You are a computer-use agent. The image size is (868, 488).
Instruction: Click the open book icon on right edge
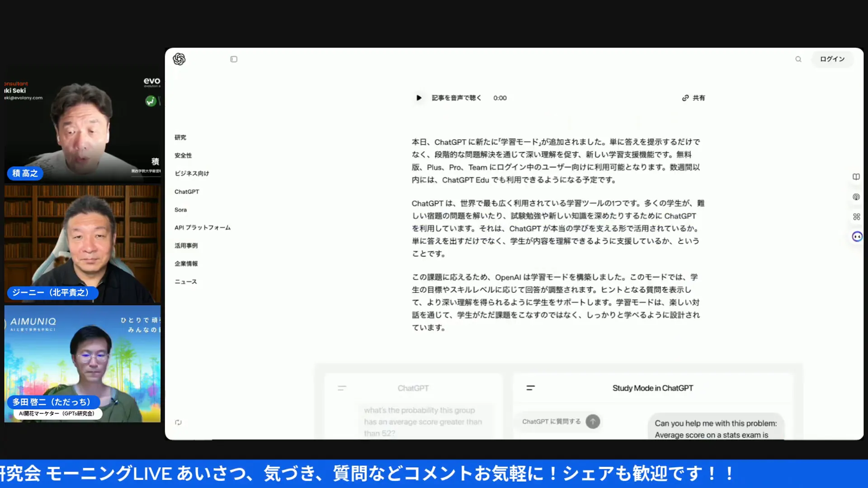[x=856, y=177]
